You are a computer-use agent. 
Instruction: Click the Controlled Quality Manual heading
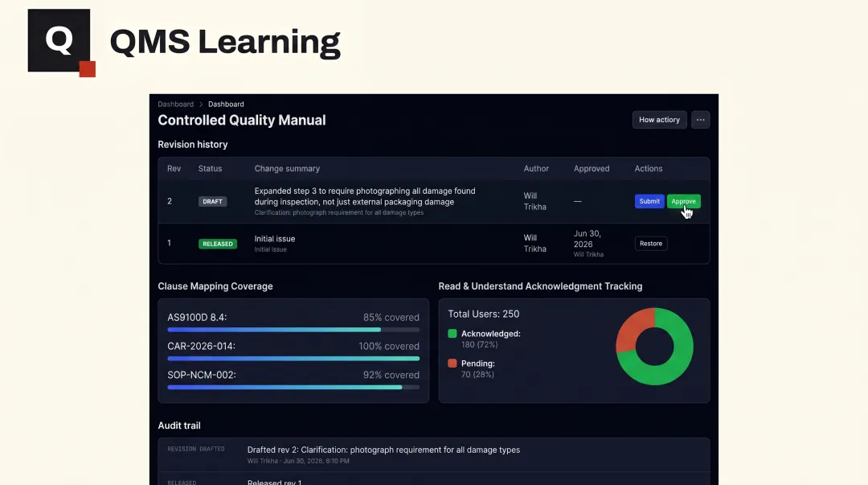pyautogui.click(x=241, y=121)
